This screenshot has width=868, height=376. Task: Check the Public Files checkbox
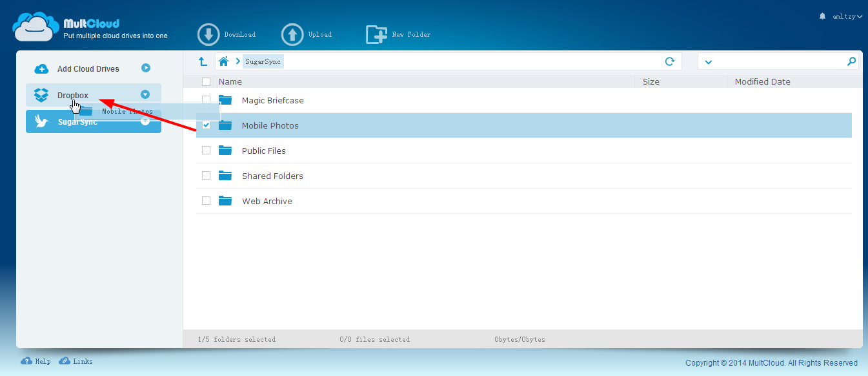coord(206,150)
